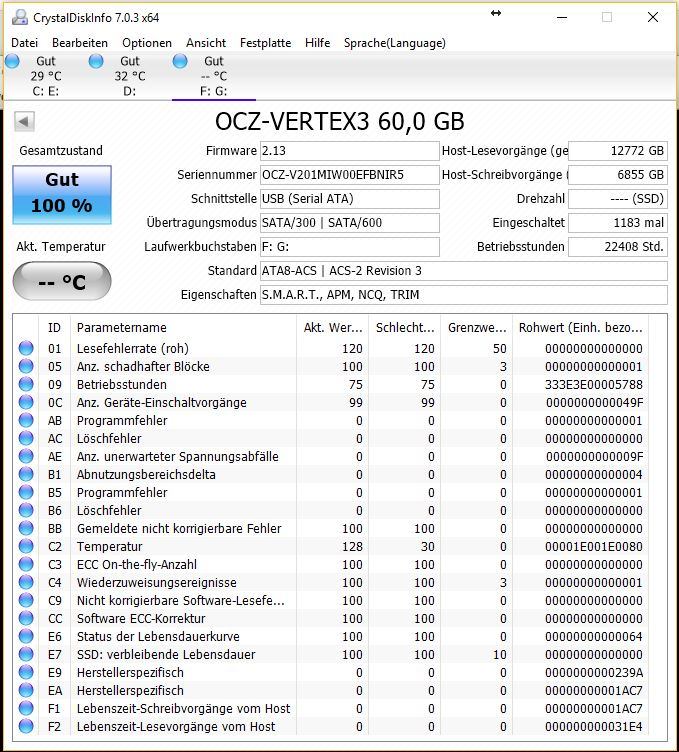
Task: Click status orb for Status der Lebensdauerkurve
Action: 26,636
